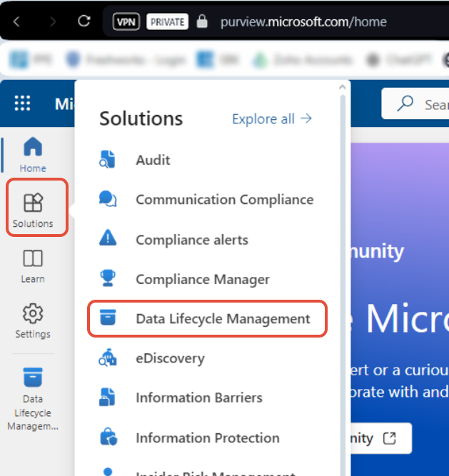Screen dimensions: 449x476
Task: Click Data Lifecycle Management archive icon in list
Action: [x=108, y=318]
